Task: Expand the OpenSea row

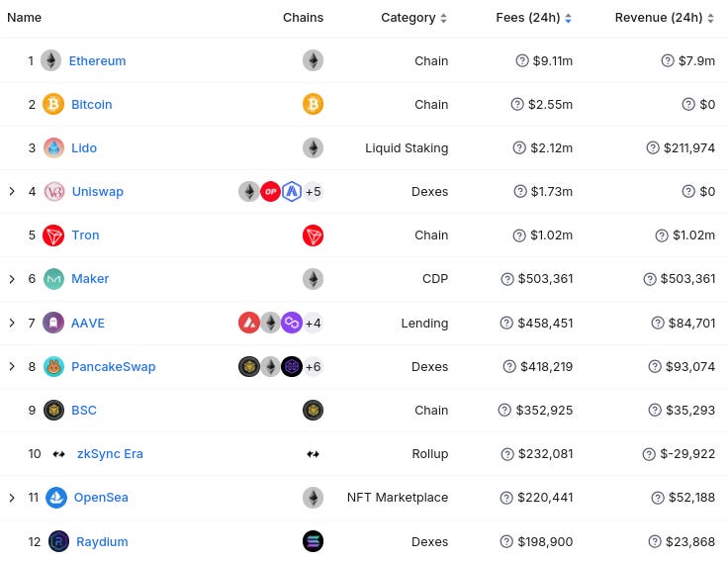Action: pyautogui.click(x=12, y=498)
